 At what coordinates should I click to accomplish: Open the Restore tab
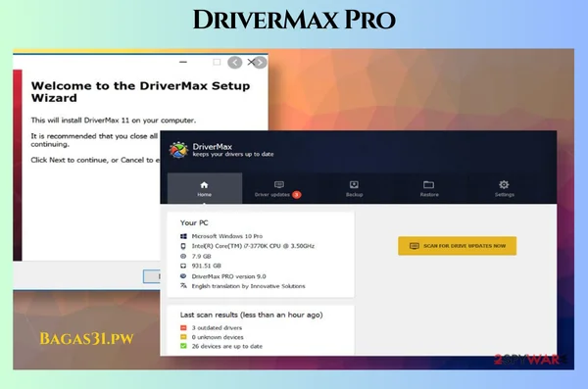(429, 188)
